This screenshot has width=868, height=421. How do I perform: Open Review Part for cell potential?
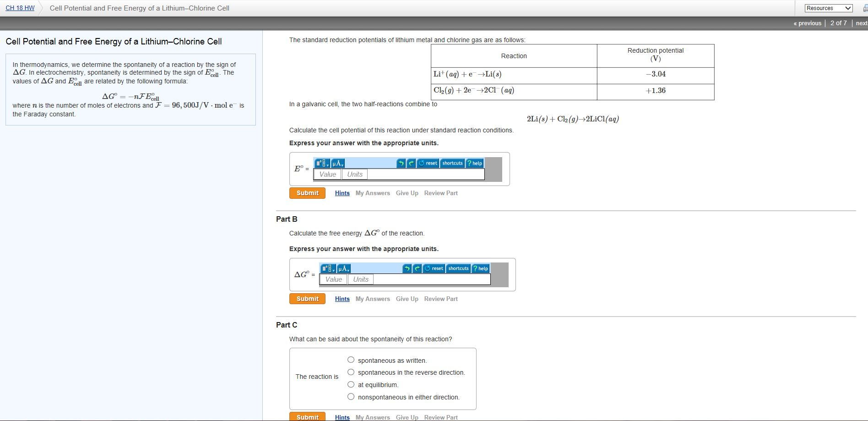441,193
